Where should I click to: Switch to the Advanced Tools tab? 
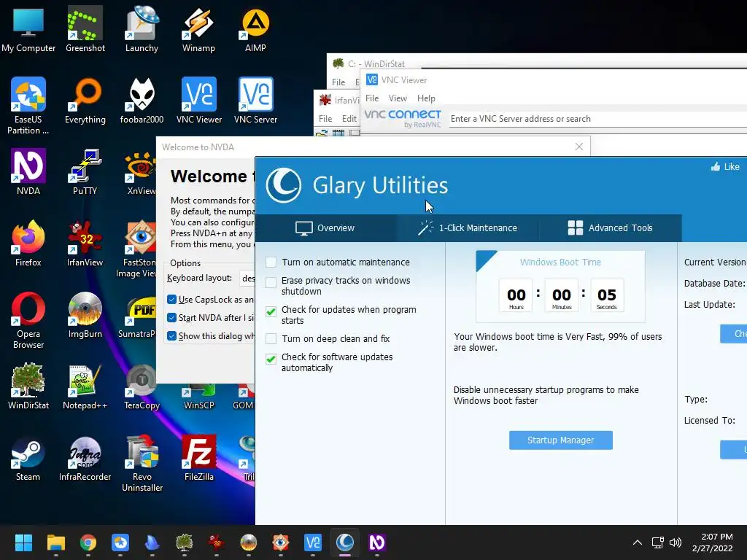point(611,228)
